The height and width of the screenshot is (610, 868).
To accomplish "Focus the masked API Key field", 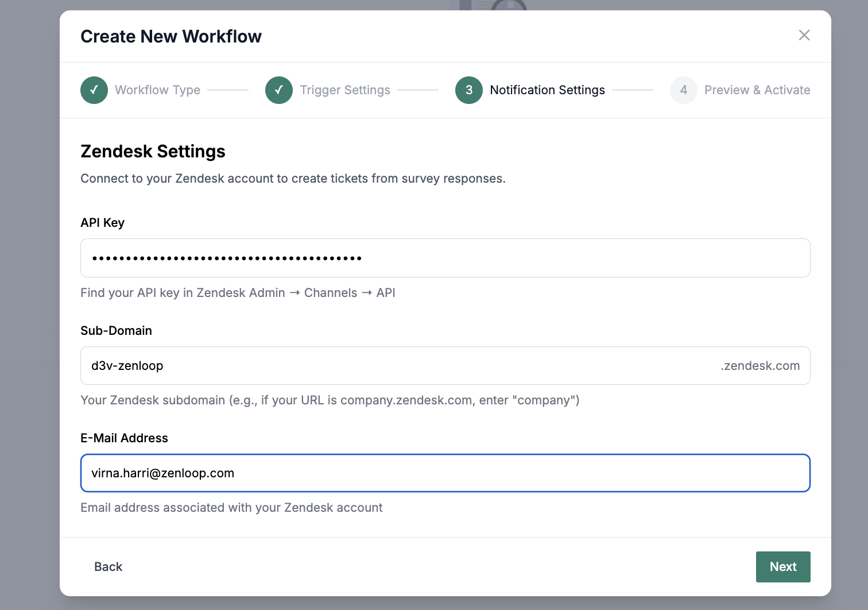I will tap(445, 258).
